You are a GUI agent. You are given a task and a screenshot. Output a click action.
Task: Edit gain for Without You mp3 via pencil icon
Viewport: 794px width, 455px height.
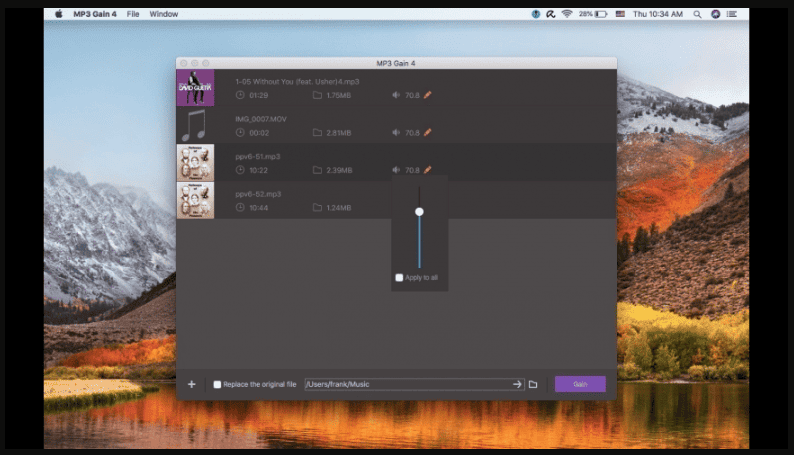coord(427,95)
